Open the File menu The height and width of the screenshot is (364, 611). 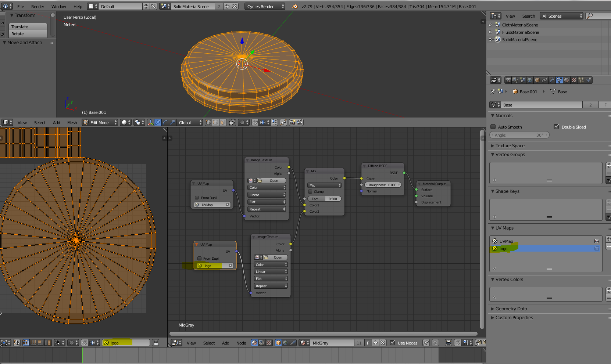[21, 6]
